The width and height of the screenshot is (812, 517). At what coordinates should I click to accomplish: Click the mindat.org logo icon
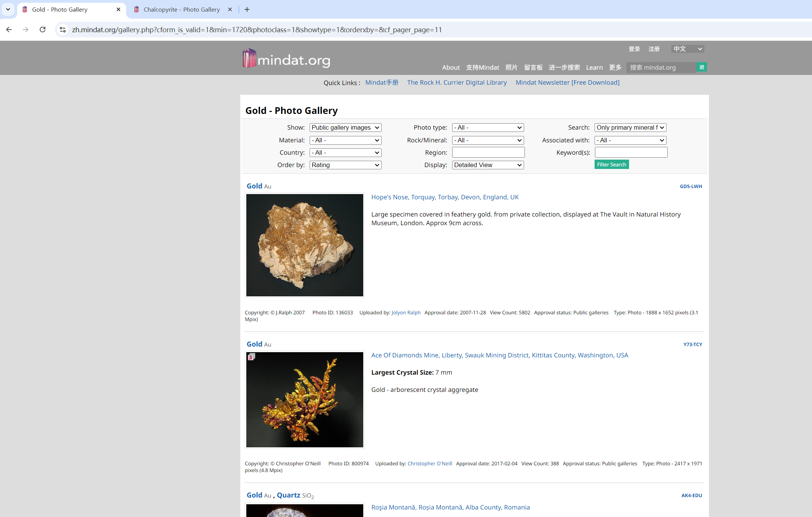(249, 58)
